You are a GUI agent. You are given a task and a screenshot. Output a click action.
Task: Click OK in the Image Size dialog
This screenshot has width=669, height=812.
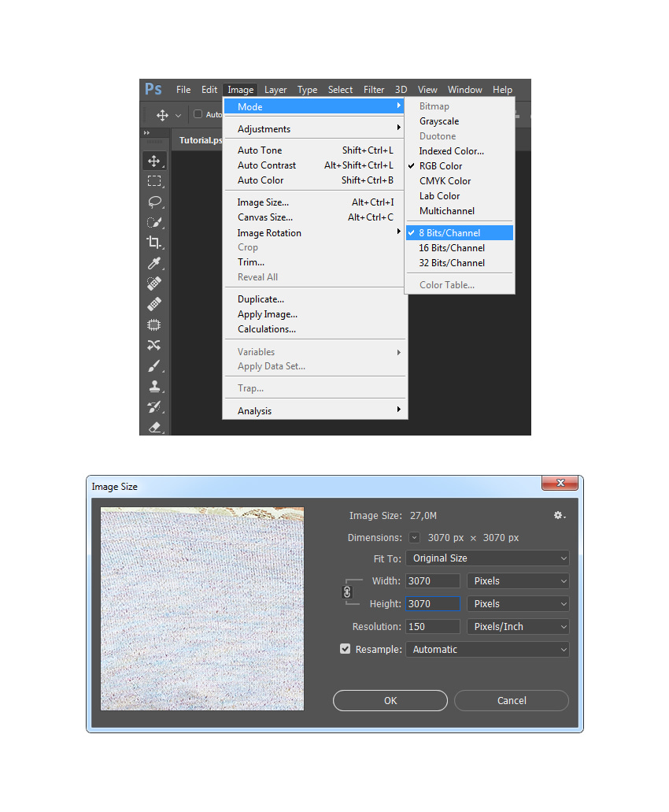click(390, 701)
